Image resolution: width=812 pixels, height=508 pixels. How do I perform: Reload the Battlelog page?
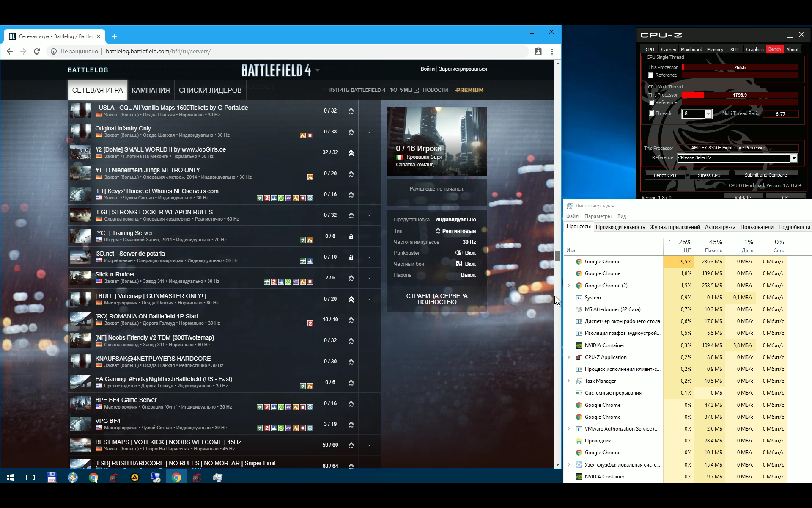37,51
